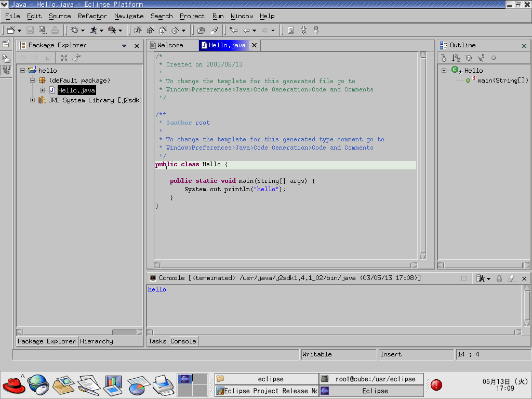Open the Source menu
The height and width of the screenshot is (399, 532).
tap(60, 16)
